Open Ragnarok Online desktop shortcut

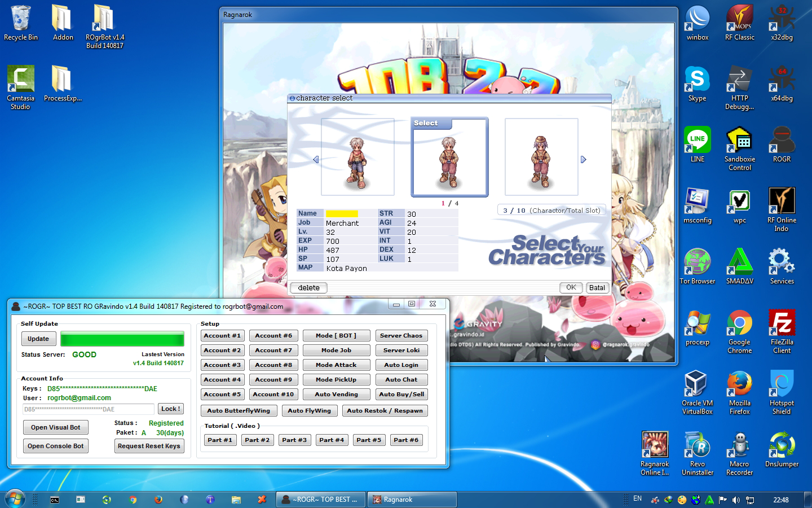pyautogui.click(x=655, y=453)
